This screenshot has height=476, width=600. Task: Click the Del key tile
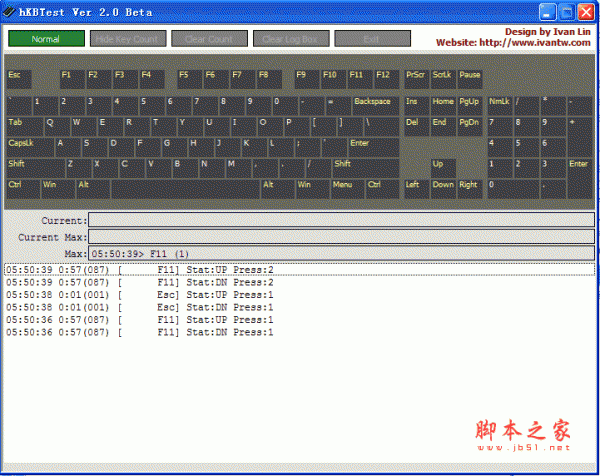tap(417, 127)
